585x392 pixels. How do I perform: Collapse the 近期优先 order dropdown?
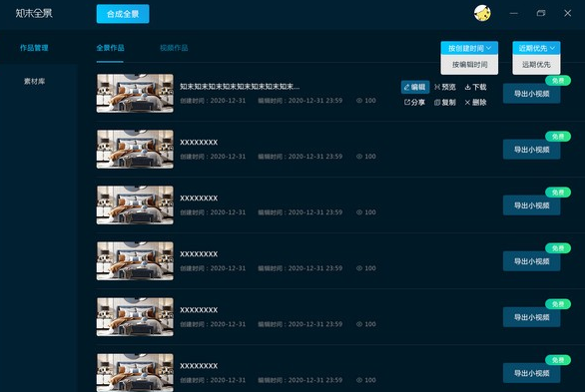(536, 48)
